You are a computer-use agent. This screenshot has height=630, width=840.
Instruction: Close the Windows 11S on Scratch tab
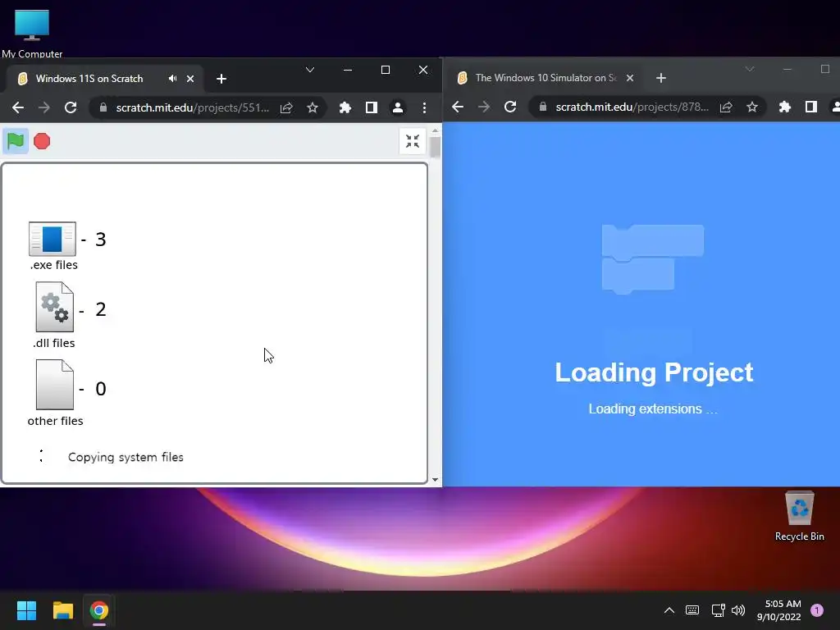click(190, 79)
